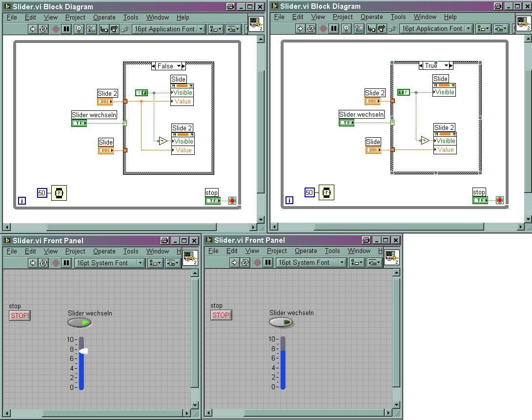Pause execution in left block diagram toolbar
The width and height of the screenshot is (532, 420).
(x=67, y=29)
